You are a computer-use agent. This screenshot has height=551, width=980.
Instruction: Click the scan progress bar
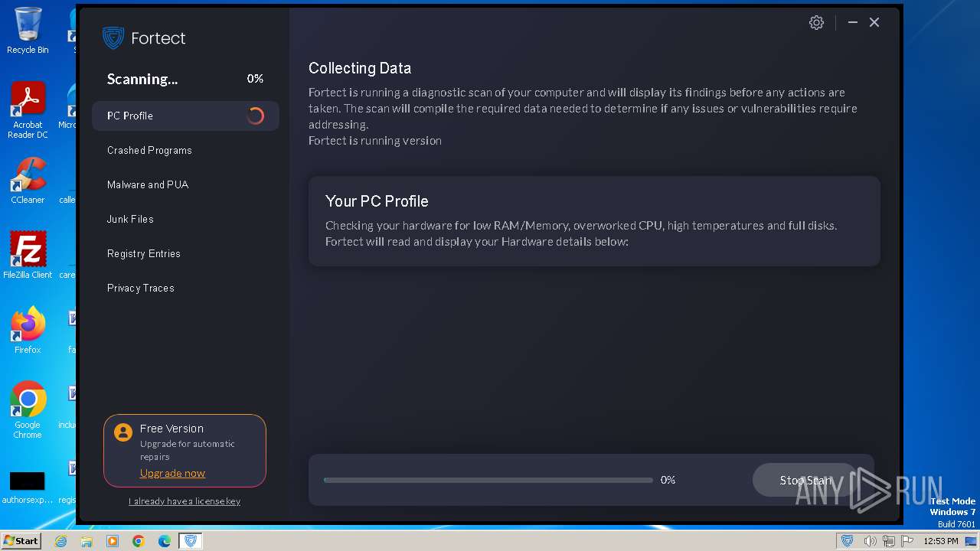pyautogui.click(x=488, y=480)
